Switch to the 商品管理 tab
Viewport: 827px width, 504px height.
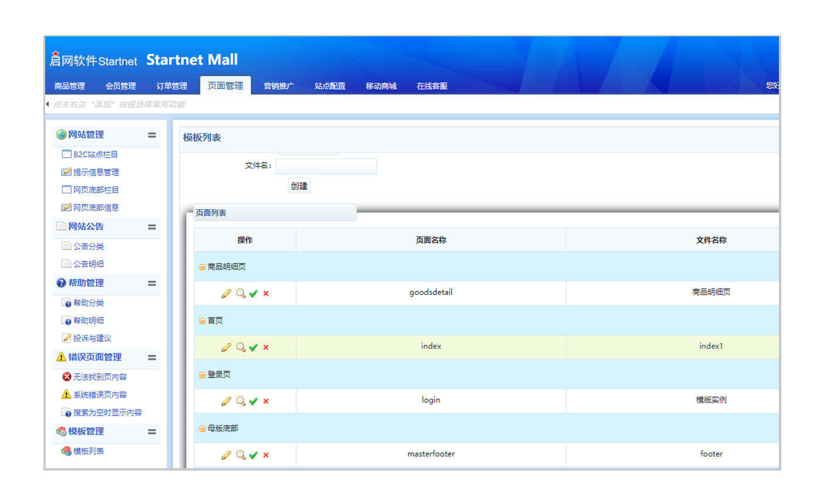pyautogui.click(x=69, y=86)
